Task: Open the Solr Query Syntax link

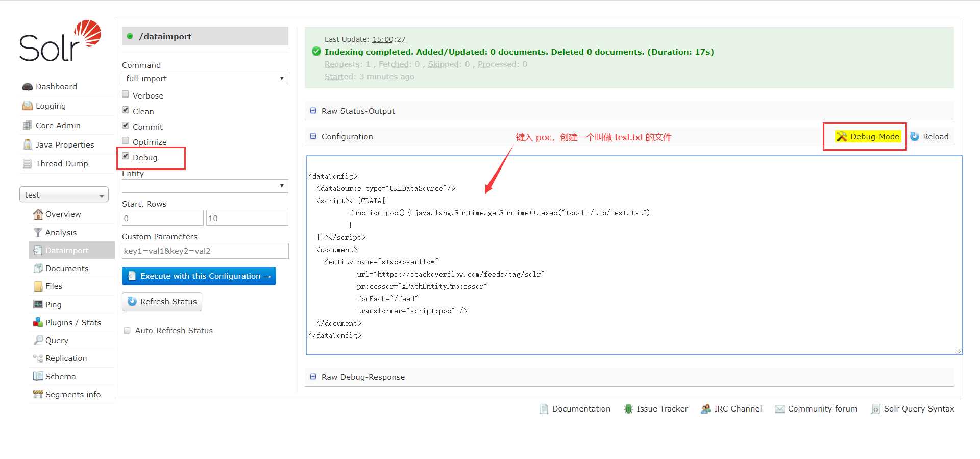Action: [919, 409]
